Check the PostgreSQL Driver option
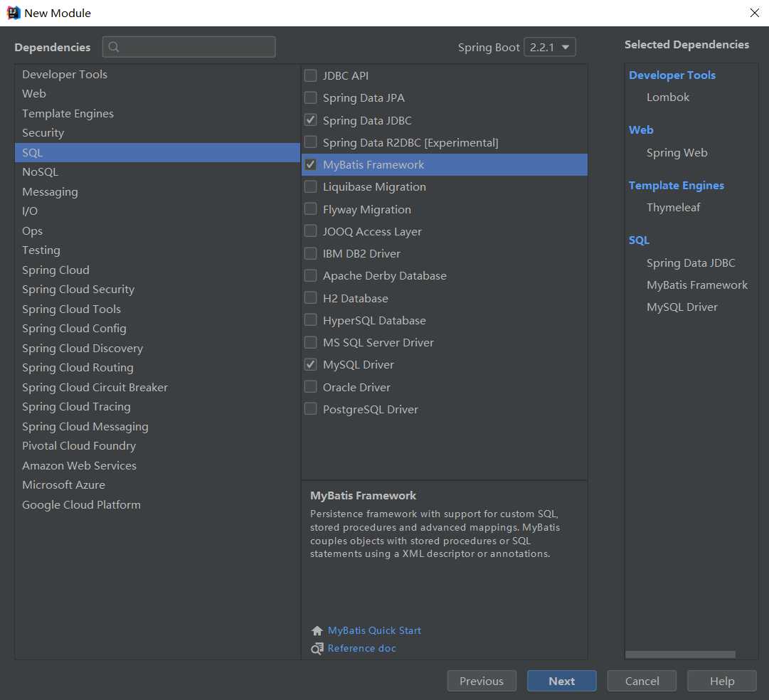Screen dimensions: 769x700 311,409
